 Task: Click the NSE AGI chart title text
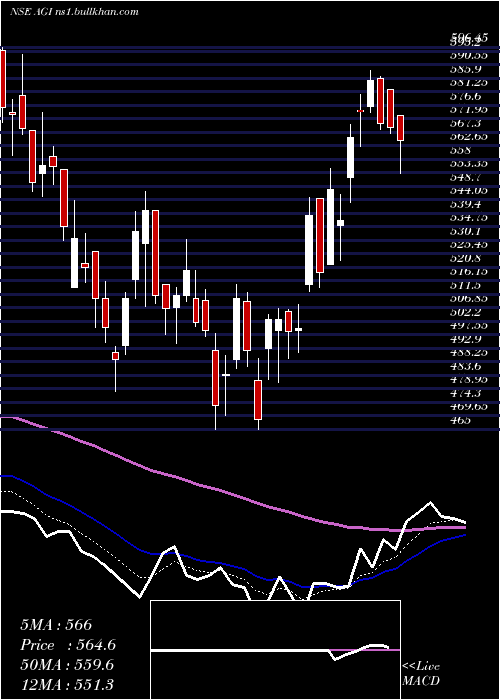tap(74, 12)
